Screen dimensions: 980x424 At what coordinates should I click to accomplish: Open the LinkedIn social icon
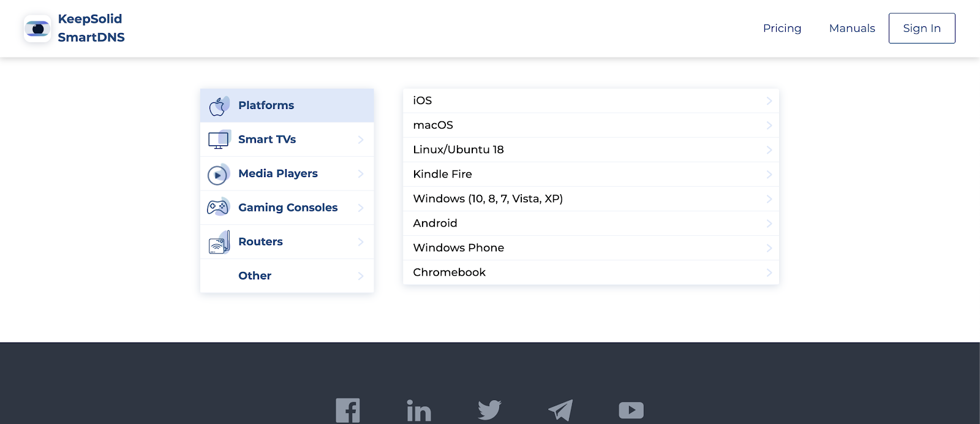click(419, 411)
